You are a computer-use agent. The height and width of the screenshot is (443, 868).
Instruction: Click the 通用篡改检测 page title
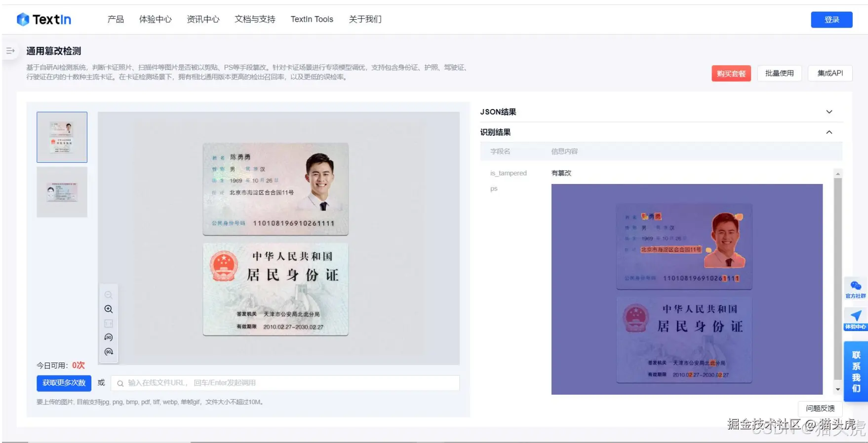point(54,51)
